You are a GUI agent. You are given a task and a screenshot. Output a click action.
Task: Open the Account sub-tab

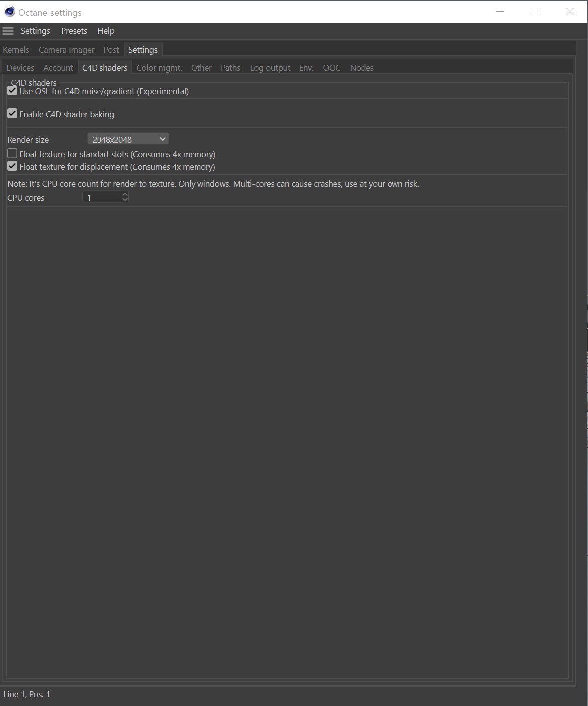pos(58,68)
